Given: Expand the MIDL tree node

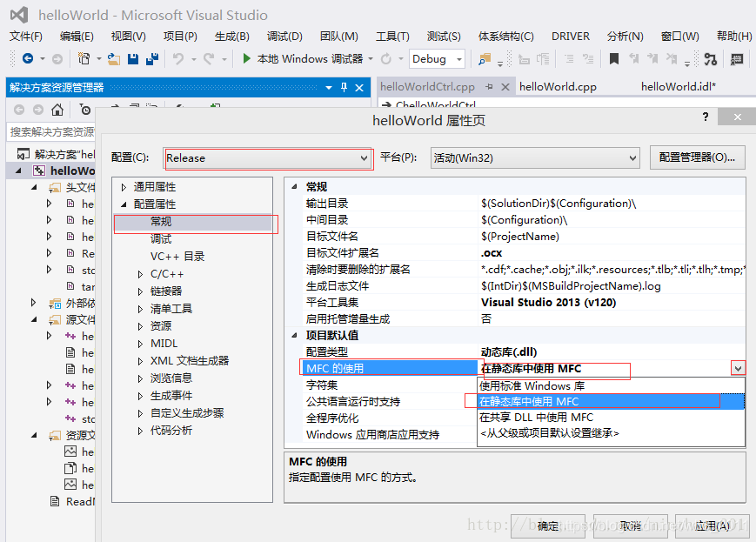Looking at the screenshot, I should 140,344.
